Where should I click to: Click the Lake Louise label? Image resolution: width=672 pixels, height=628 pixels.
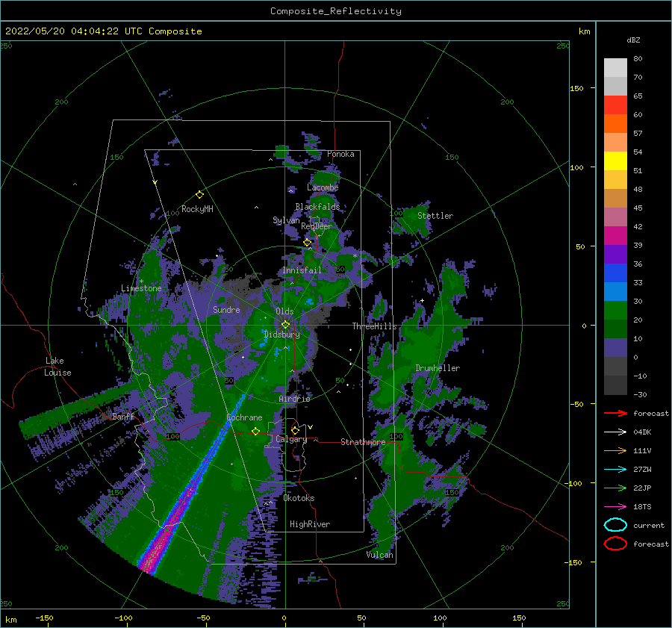coord(57,367)
